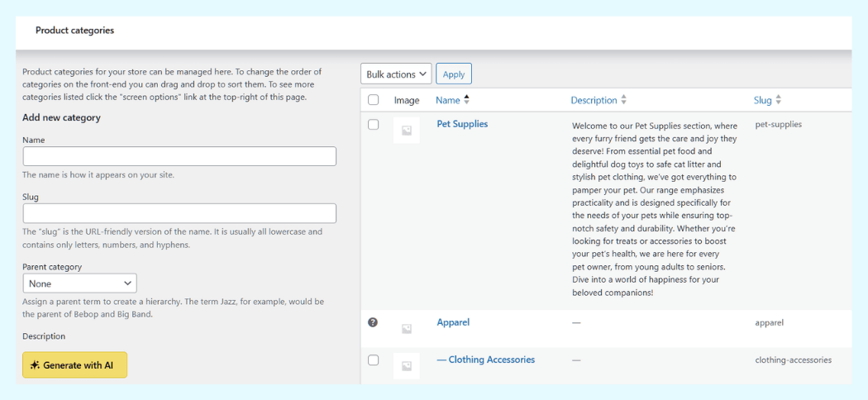Click the sort arrows next to Name column
868x400 pixels.
(x=466, y=100)
